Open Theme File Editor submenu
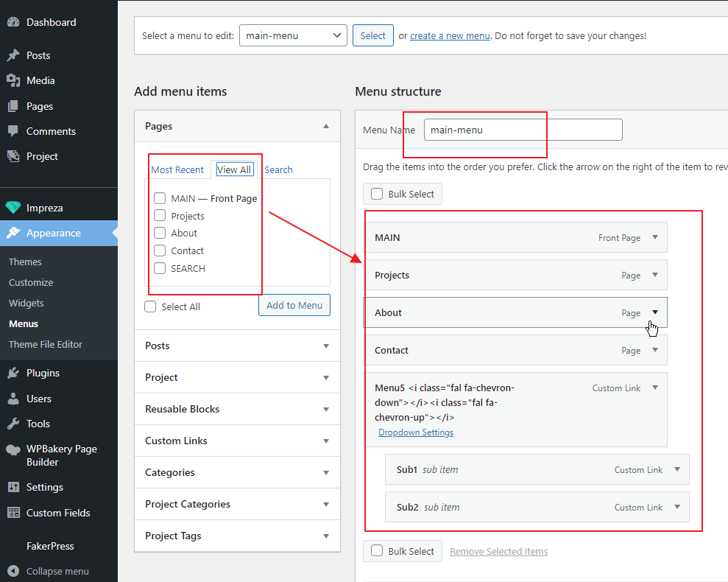This screenshot has width=728, height=582. [46, 345]
